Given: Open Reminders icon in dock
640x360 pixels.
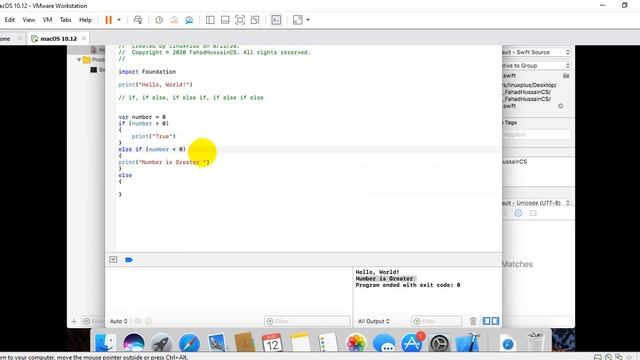Looking at the screenshot, I should [x=328, y=342].
